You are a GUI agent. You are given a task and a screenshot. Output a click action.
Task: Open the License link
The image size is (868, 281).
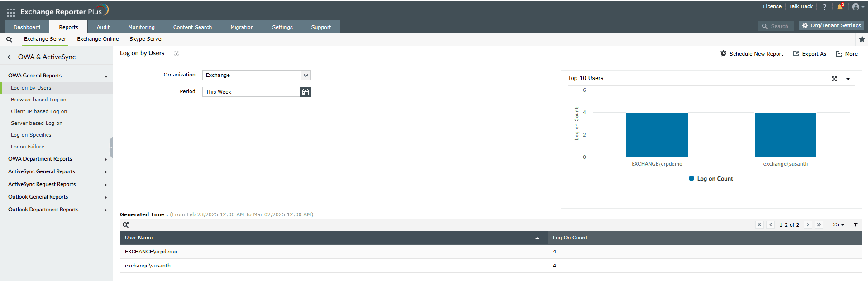click(x=772, y=6)
